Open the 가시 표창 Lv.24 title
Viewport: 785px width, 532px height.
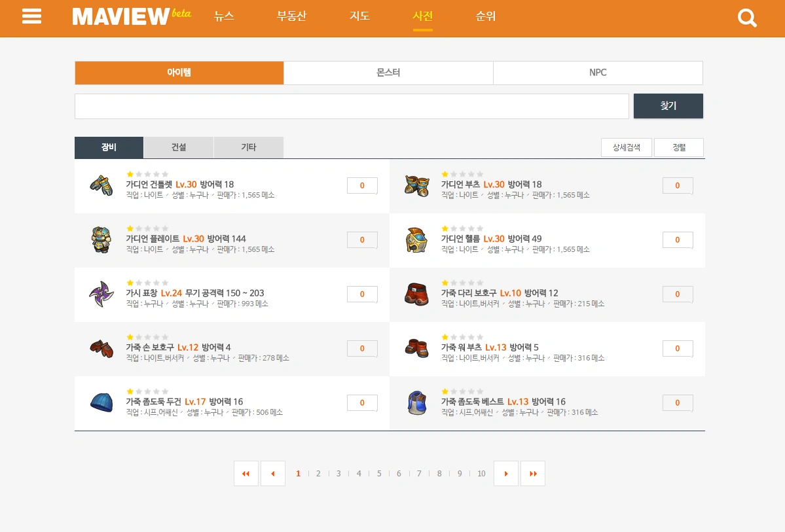pyautogui.click(x=154, y=293)
